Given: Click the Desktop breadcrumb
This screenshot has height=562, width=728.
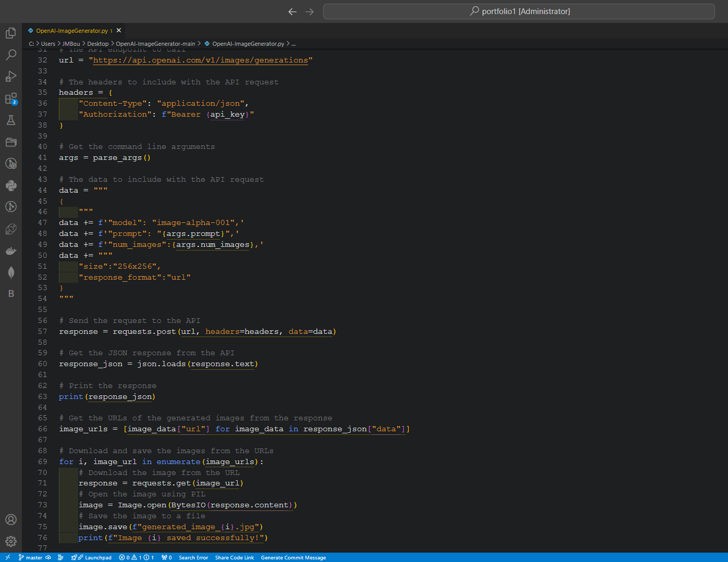Looking at the screenshot, I should tap(98, 44).
